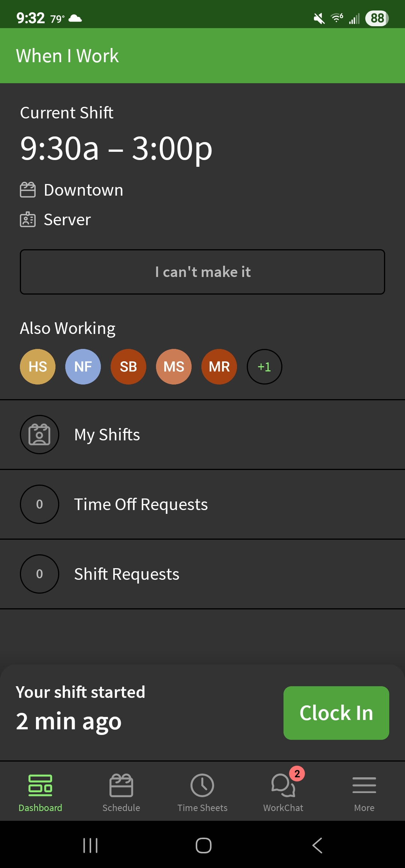Tap the My Shifts calendar badge icon
The width and height of the screenshot is (405, 868).
tap(39, 434)
